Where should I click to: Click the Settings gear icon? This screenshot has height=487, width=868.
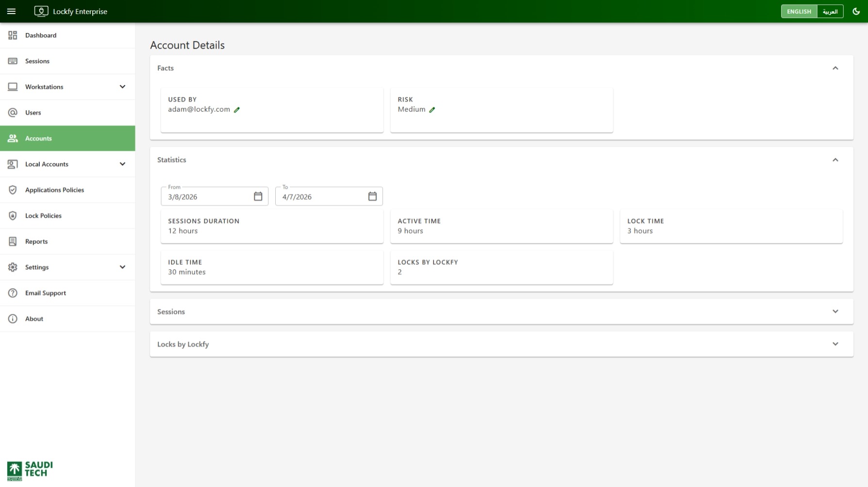click(x=13, y=267)
